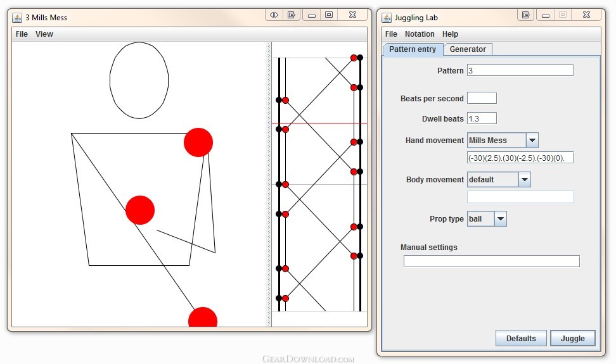Click the dotted divider handle beside ladder diagram
616x364 pixels.
tap(269, 184)
